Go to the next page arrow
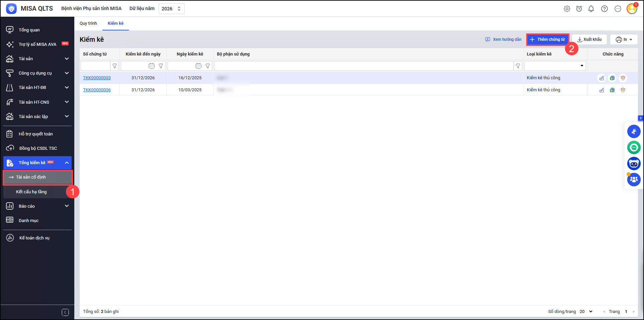Screen dimensions: 644x320 coord(633,312)
